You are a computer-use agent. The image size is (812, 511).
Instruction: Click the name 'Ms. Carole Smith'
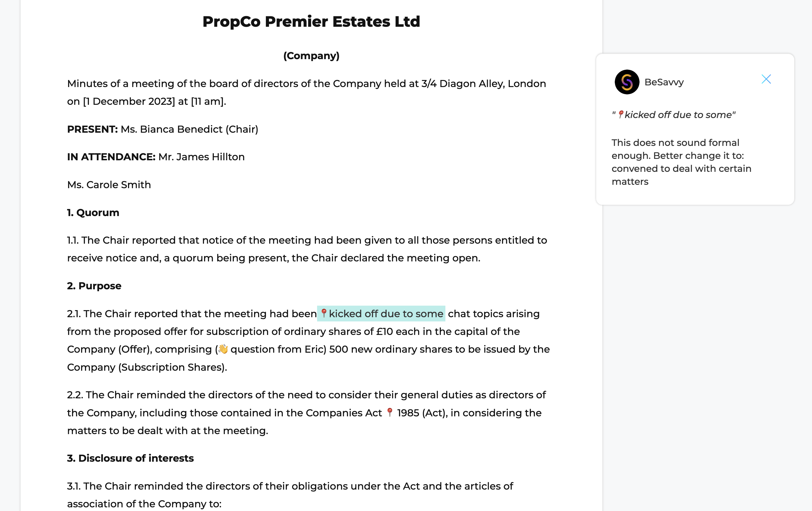tap(109, 185)
